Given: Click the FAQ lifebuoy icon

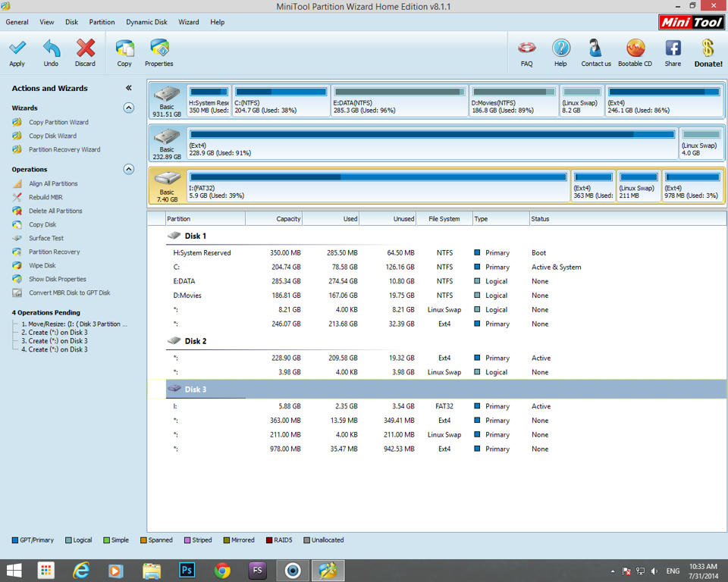Looking at the screenshot, I should coord(526,49).
